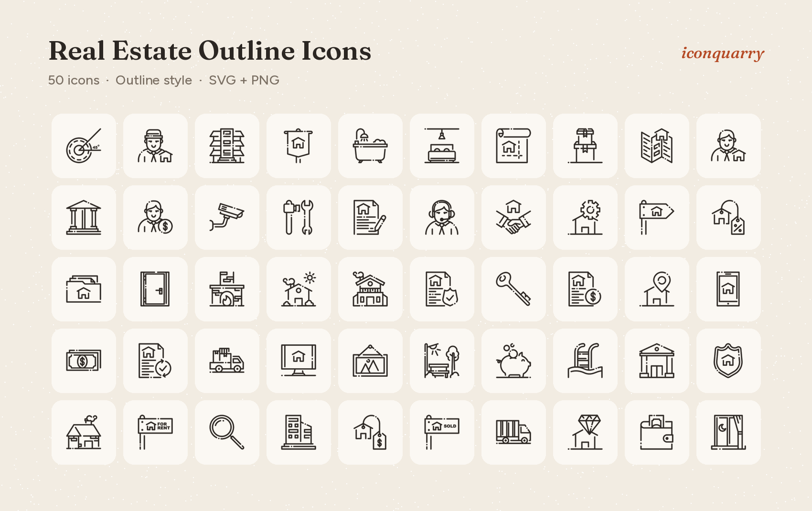The height and width of the screenshot is (511, 812).
Task: Click the hammer and wrench tools icon
Action: (x=299, y=217)
